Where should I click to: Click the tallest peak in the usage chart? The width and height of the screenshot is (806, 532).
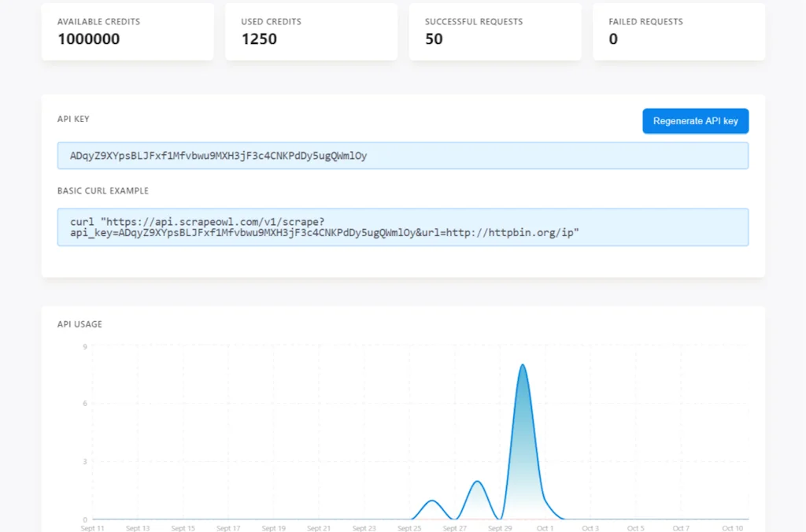click(x=522, y=365)
